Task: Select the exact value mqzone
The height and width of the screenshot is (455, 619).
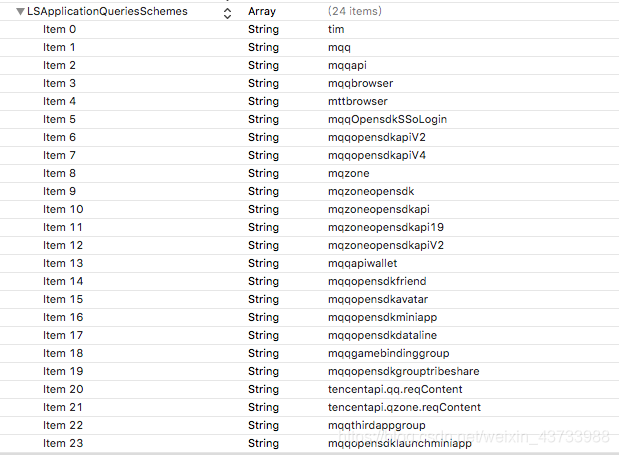Action: (x=349, y=174)
